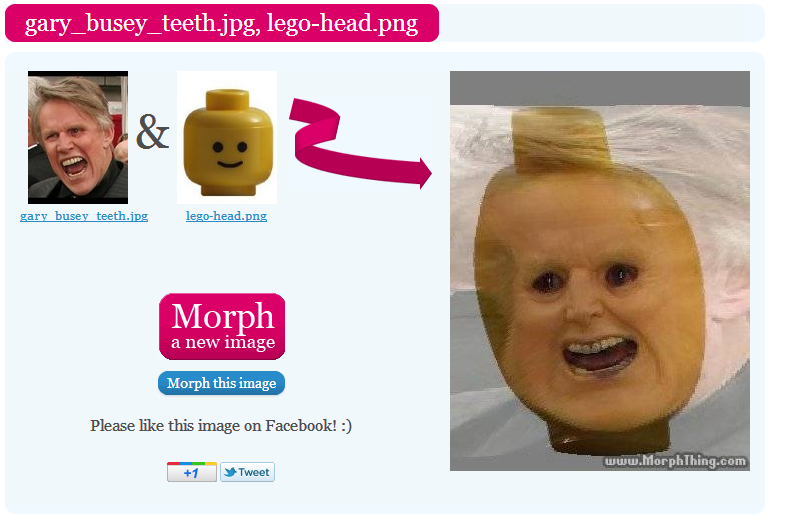Select the multicolor stripe atop the +1 button

pos(192,463)
